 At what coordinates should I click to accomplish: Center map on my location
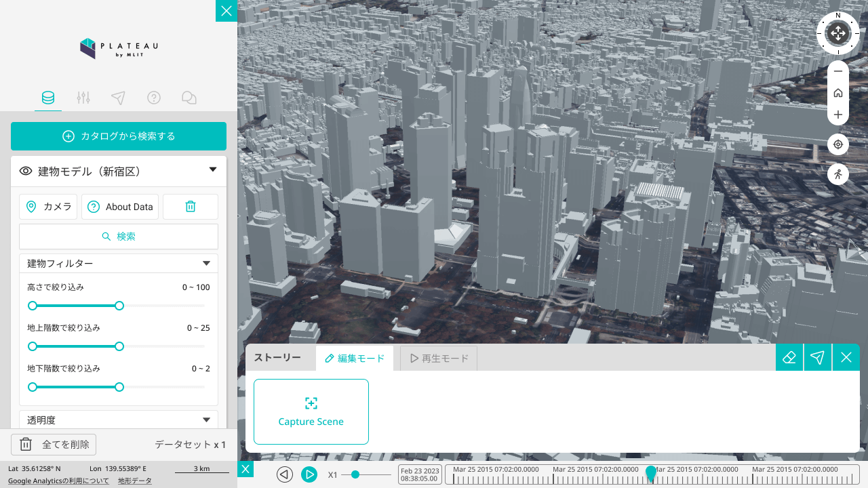pos(838,144)
